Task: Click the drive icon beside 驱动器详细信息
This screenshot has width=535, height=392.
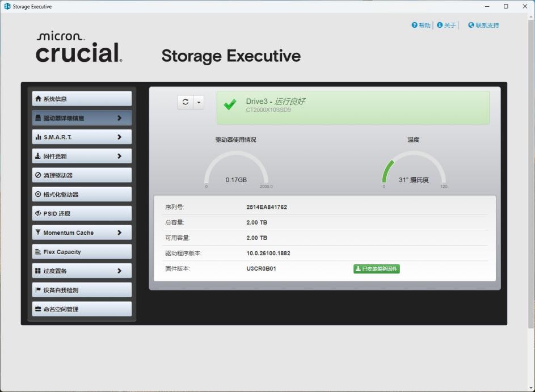Action: coord(38,117)
